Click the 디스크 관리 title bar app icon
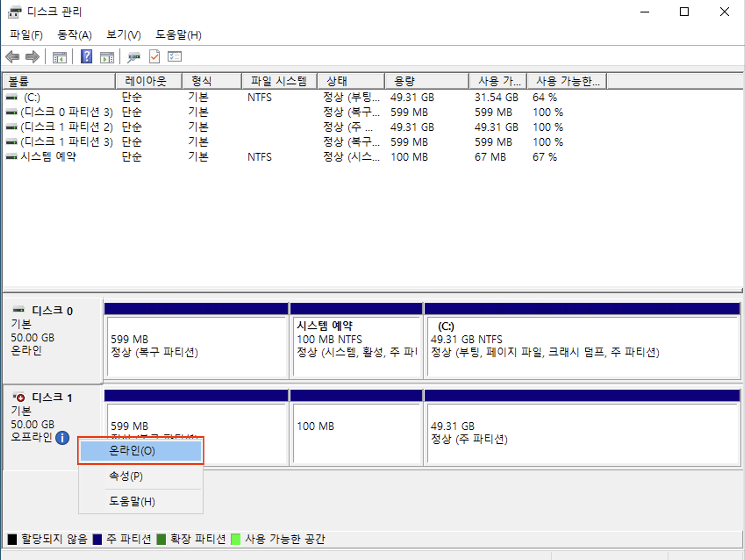This screenshot has width=745, height=560. click(x=14, y=12)
